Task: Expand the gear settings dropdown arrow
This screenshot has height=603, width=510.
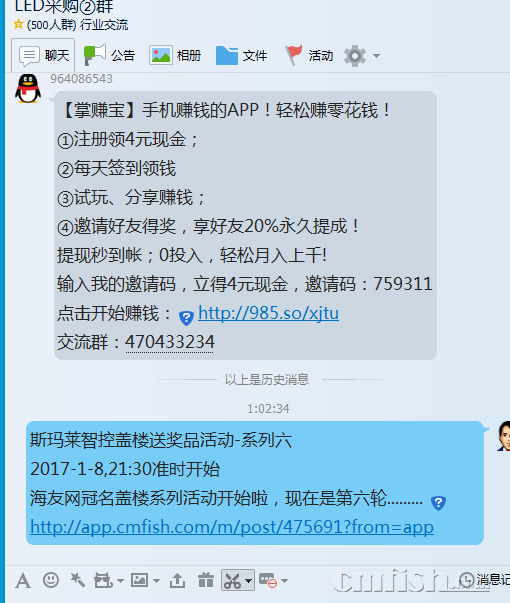Action: tap(377, 56)
